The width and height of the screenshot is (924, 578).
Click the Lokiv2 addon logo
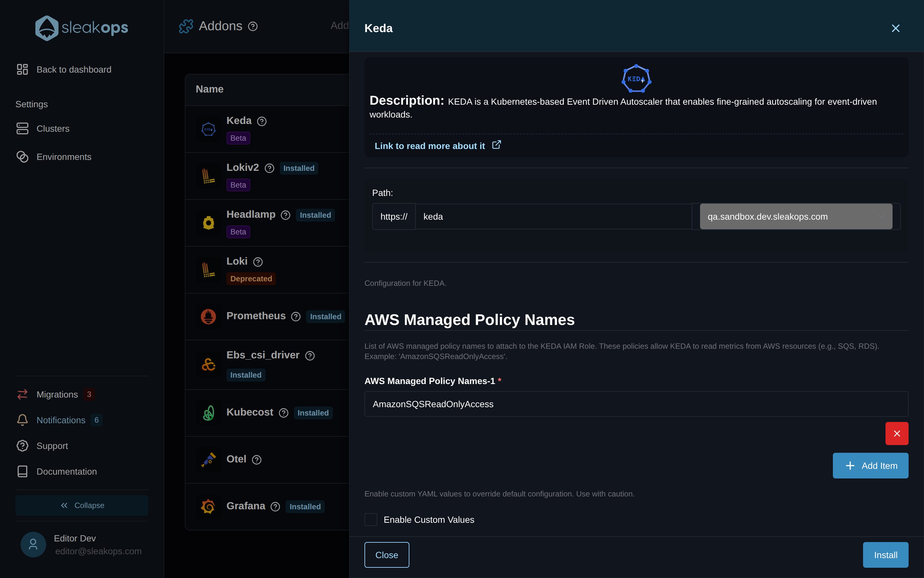(209, 176)
